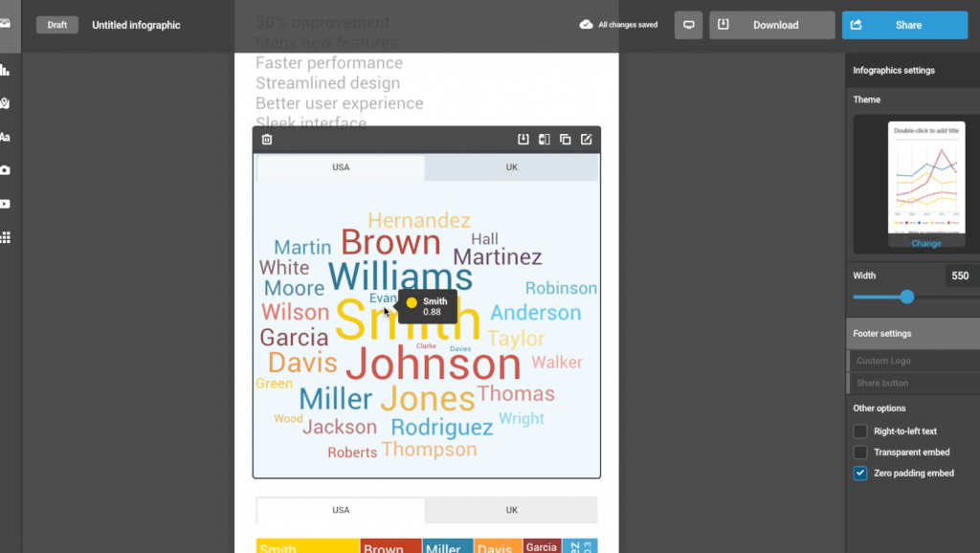Duplicate the chart using the copy icon

(565, 139)
